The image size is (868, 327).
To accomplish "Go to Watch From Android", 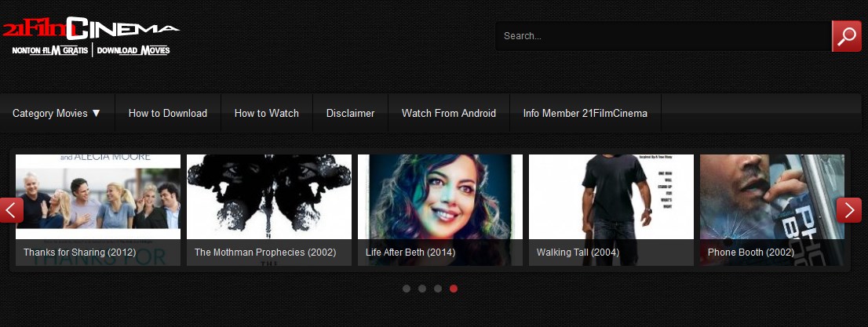I will 449,114.
